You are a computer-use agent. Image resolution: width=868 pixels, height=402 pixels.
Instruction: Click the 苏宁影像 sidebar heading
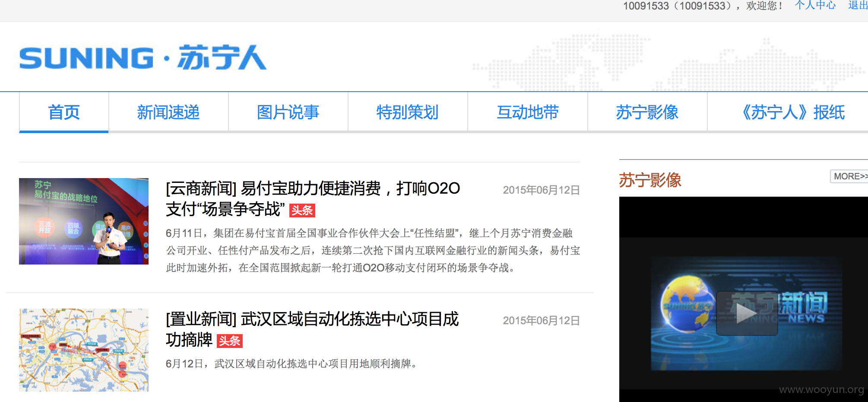pyautogui.click(x=650, y=180)
